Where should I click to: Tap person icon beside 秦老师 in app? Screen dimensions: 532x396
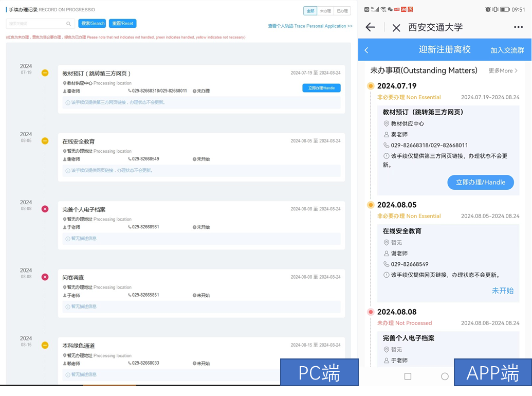click(386, 134)
